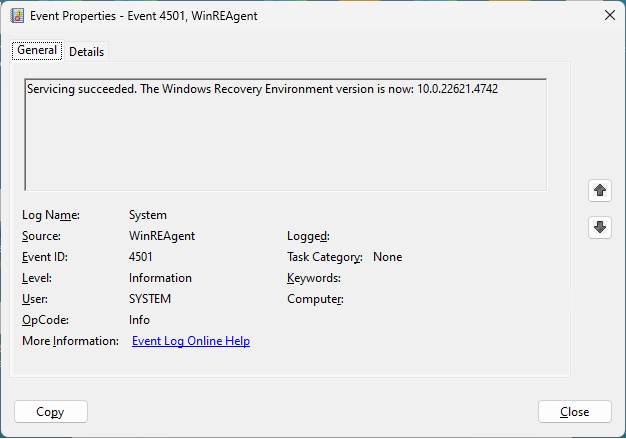Select the Source value WinREAgent
Viewport: 626px width, 439px height.
pyautogui.click(x=162, y=236)
